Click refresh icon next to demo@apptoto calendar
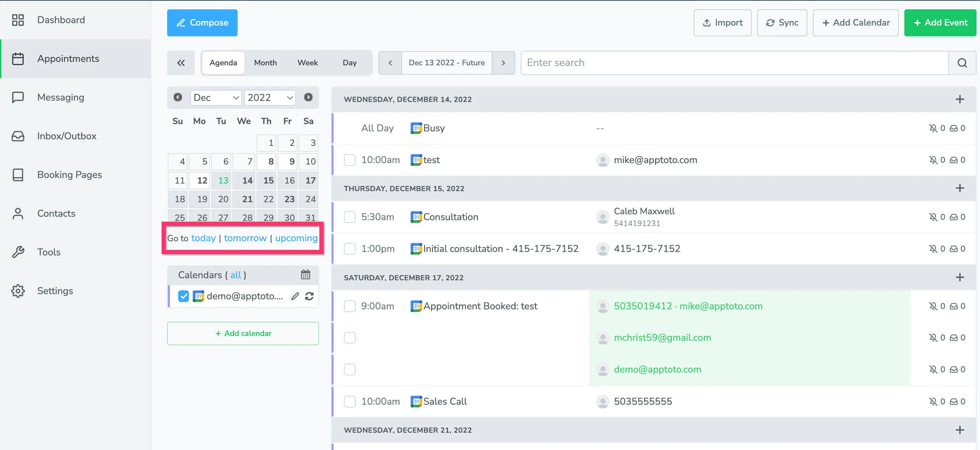 tap(309, 296)
